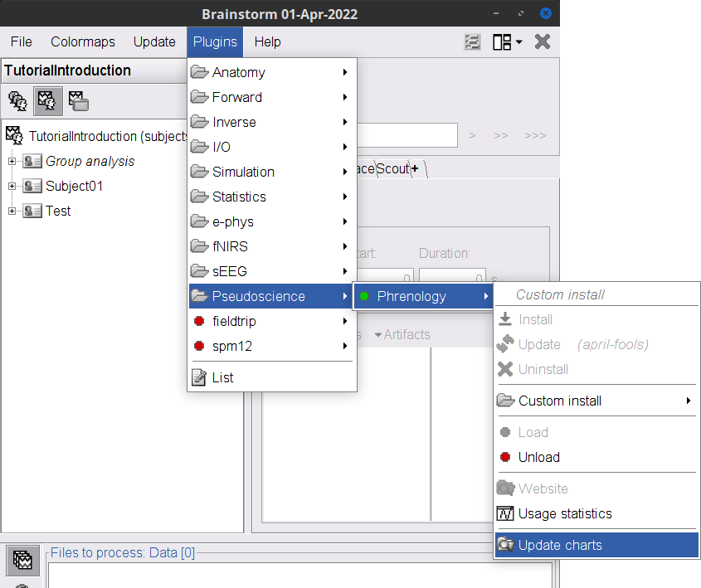
Task: Open the Statistics plugins submenu
Action: pos(272,197)
